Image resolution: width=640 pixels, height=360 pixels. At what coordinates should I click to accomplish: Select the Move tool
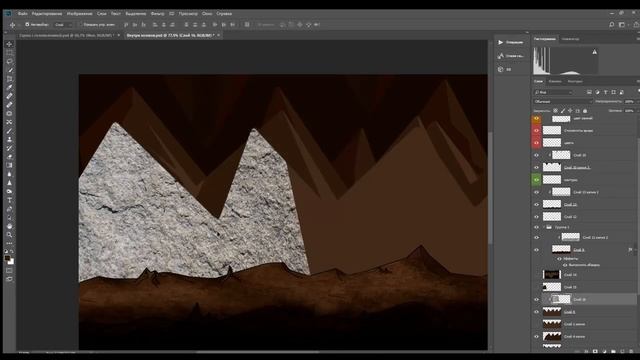point(9,44)
